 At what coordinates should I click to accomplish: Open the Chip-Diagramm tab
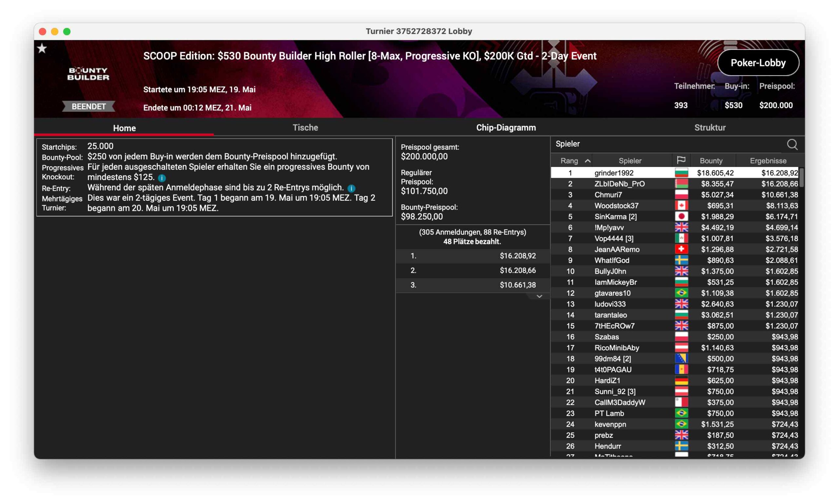[x=506, y=128]
